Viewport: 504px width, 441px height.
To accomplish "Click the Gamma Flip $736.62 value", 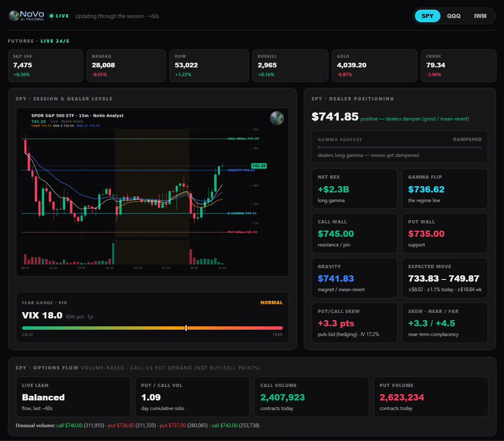I will 426,190.
